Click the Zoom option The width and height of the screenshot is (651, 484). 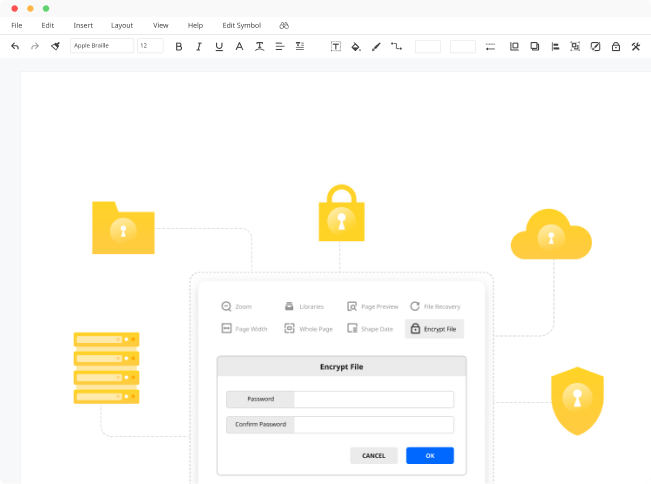(236, 306)
